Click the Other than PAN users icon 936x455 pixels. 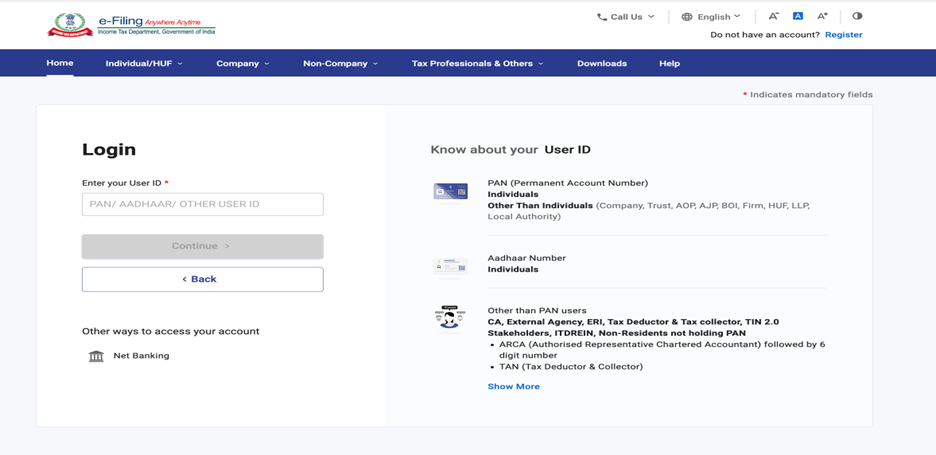pos(450,317)
